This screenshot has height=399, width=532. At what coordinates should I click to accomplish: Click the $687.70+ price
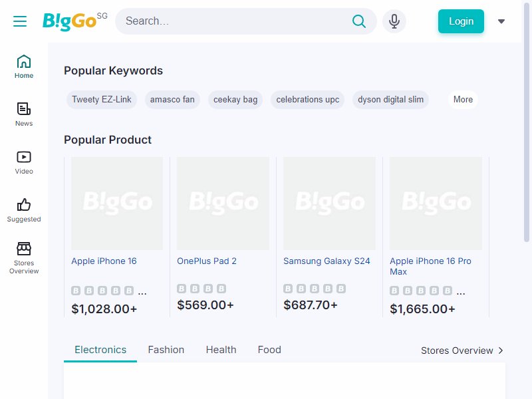point(311,305)
